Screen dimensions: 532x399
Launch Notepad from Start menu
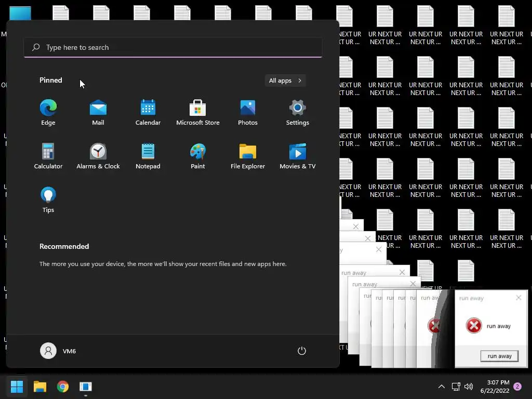[x=148, y=156]
